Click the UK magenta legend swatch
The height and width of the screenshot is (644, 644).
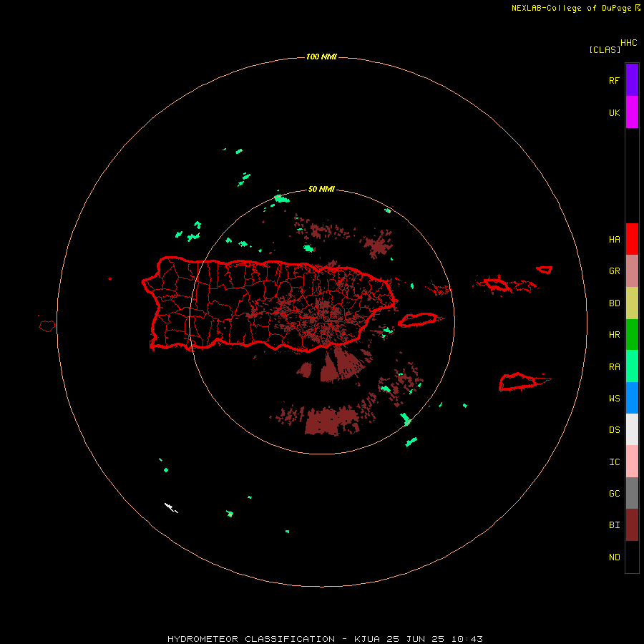(x=632, y=112)
